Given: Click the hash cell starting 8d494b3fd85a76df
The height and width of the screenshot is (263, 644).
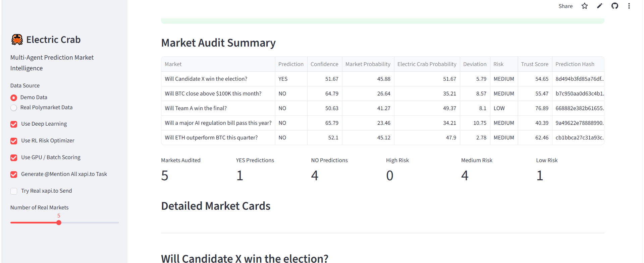Looking at the screenshot, I should point(578,79).
